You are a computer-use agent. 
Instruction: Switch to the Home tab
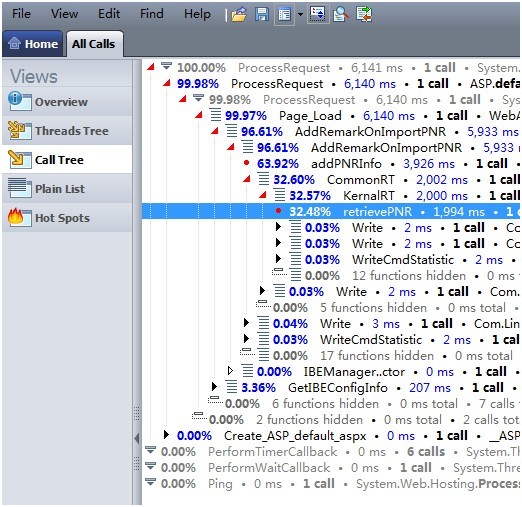coord(33,44)
